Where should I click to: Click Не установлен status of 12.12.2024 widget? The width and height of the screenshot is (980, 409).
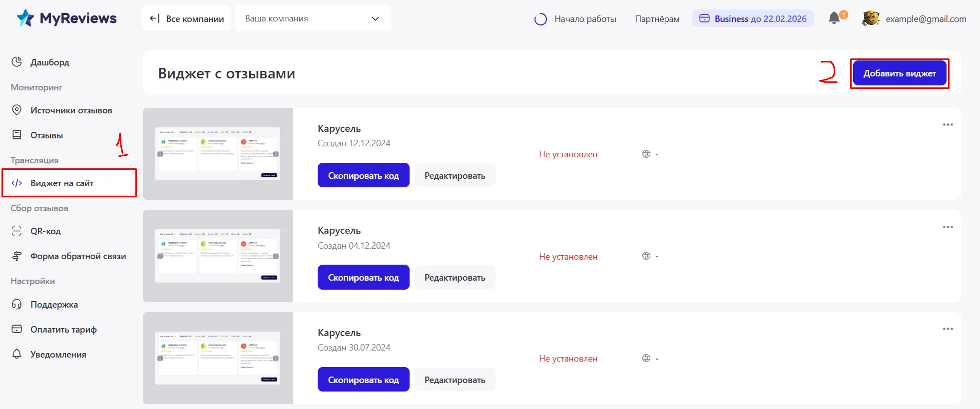(x=568, y=154)
